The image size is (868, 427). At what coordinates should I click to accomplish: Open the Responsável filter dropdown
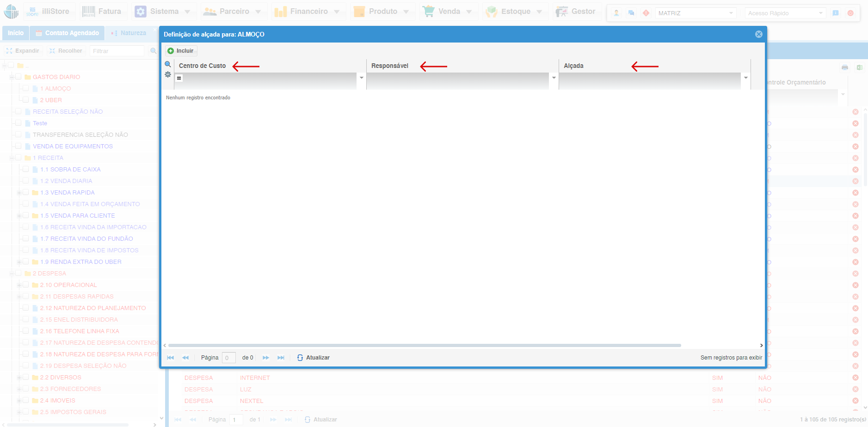[x=554, y=78]
